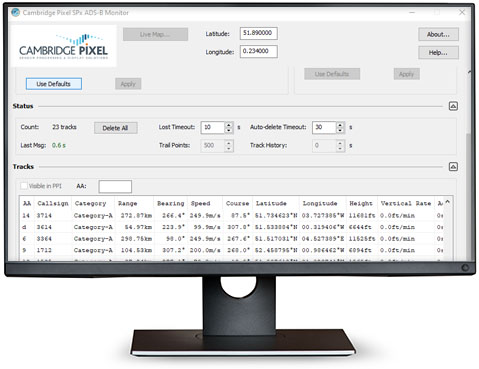This screenshot has height=369, width=479.
Task: Click the '23 tracks' count text
Action: 64,127
